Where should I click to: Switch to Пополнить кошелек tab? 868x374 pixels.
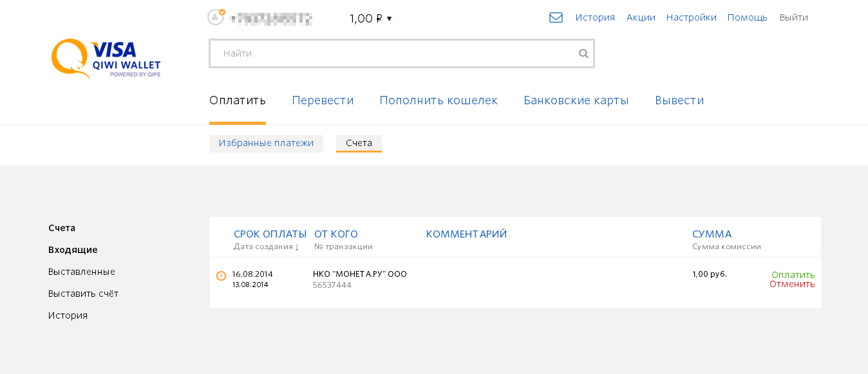(x=439, y=100)
